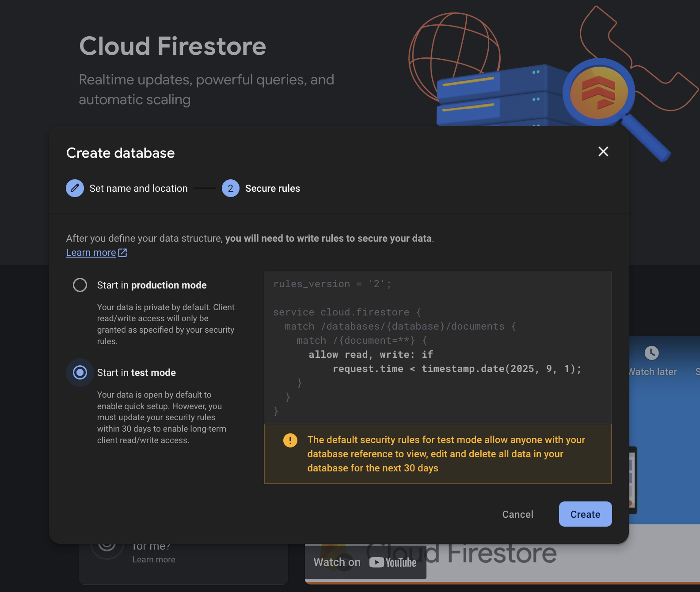Viewport: 700px width, 592px height.
Task: Select Start in test mode radio button
Action: 80,372
